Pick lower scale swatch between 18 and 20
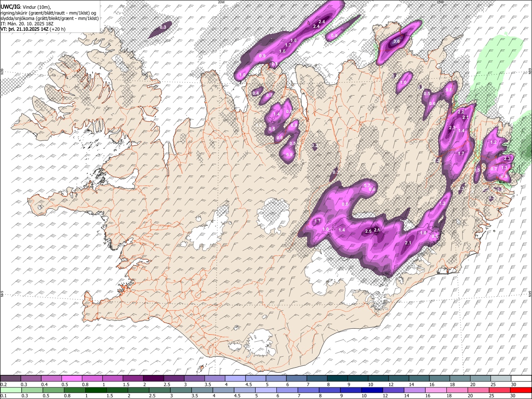The image size is (532, 399). tap(458, 390)
